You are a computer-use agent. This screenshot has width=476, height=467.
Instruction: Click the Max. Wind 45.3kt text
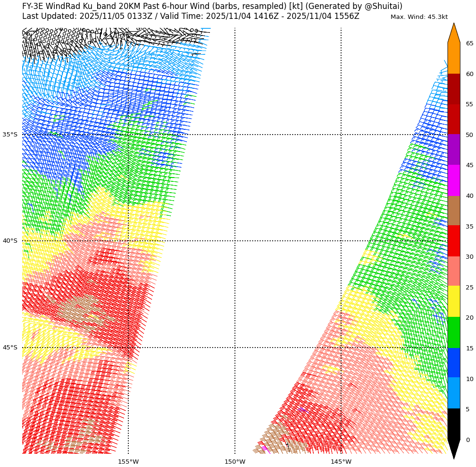[x=419, y=17]
